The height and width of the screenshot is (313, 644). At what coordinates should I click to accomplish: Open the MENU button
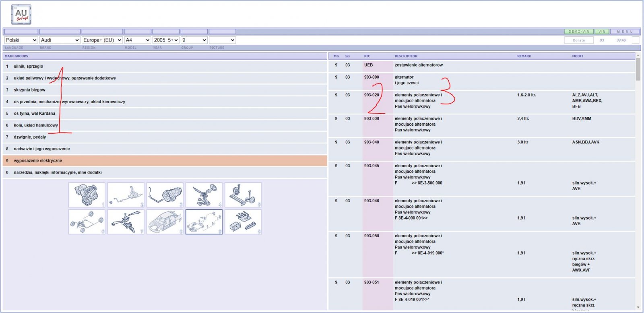(625, 31)
